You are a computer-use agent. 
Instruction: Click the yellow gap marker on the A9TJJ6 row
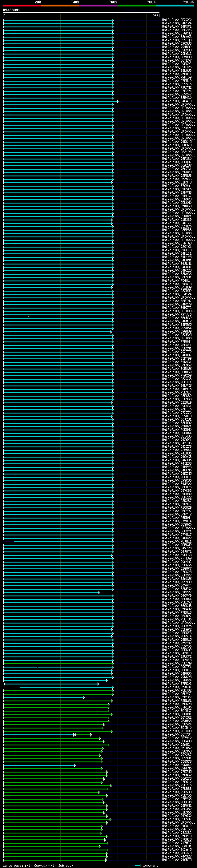pyautogui.click(x=28, y=316)
